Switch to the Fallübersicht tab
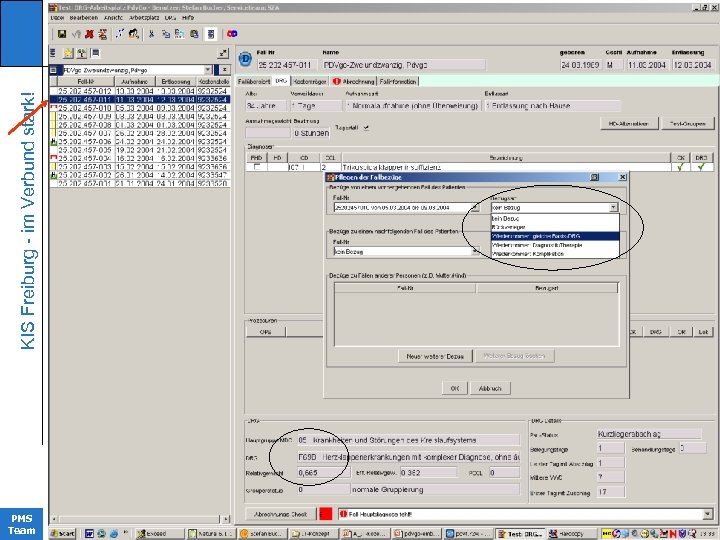The height and width of the screenshot is (540, 720). click(253, 81)
